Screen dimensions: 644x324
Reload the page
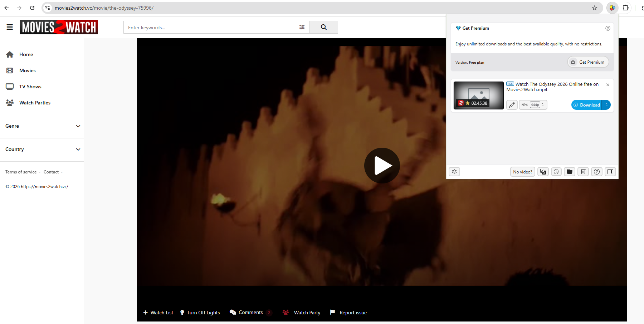tap(32, 8)
